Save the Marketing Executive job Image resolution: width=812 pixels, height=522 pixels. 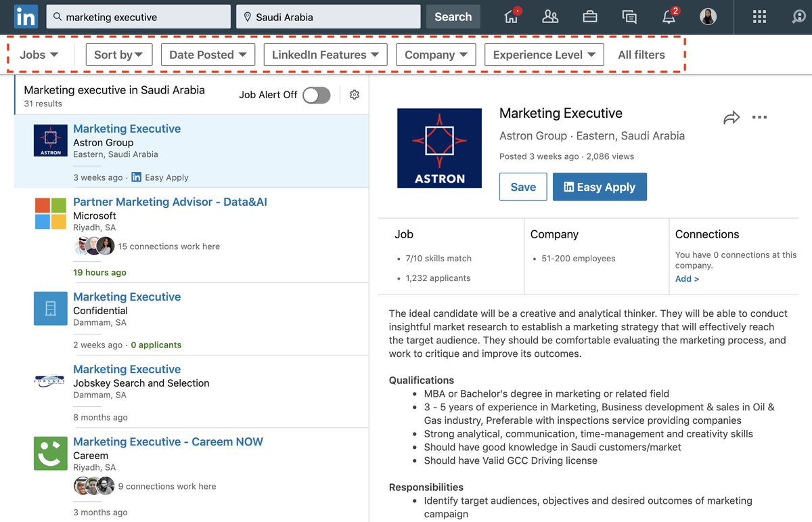(523, 187)
